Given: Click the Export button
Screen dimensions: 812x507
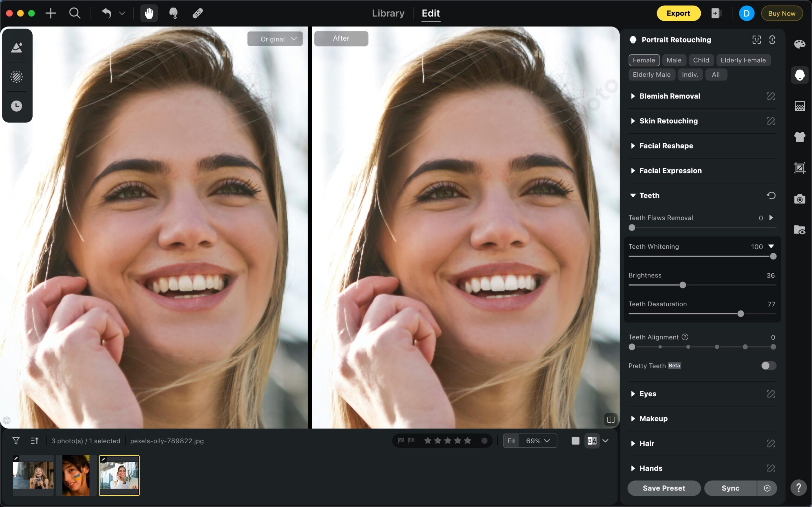Looking at the screenshot, I should click(678, 13).
